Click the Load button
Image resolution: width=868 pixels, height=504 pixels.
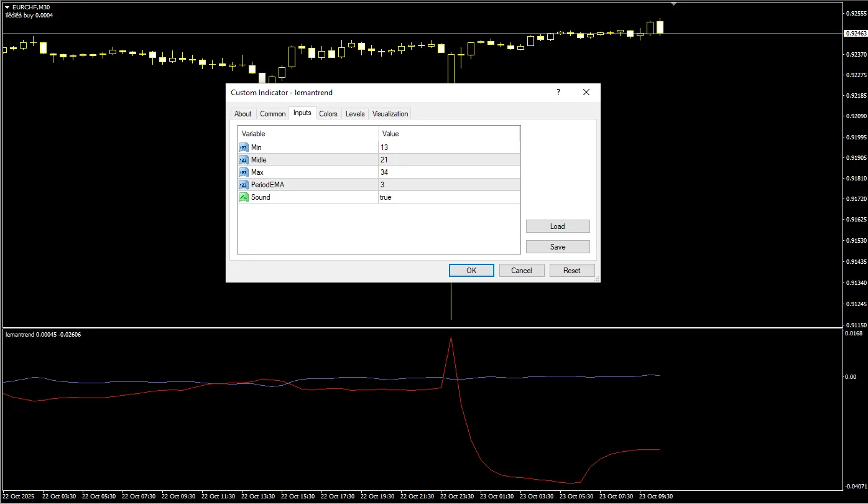[558, 226]
